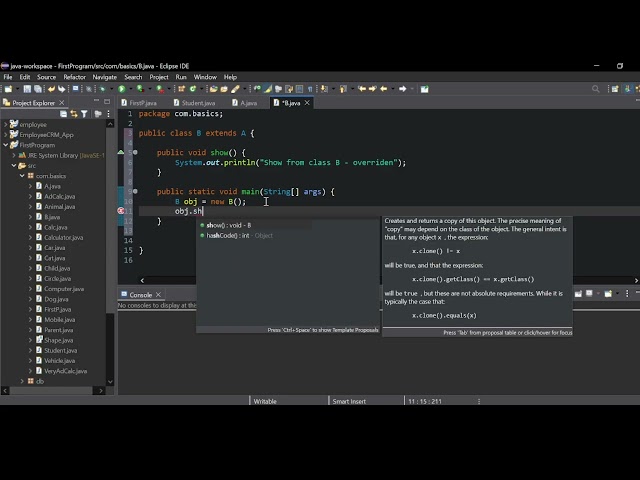
Task: Open the Navigate menu
Action: 104,77
